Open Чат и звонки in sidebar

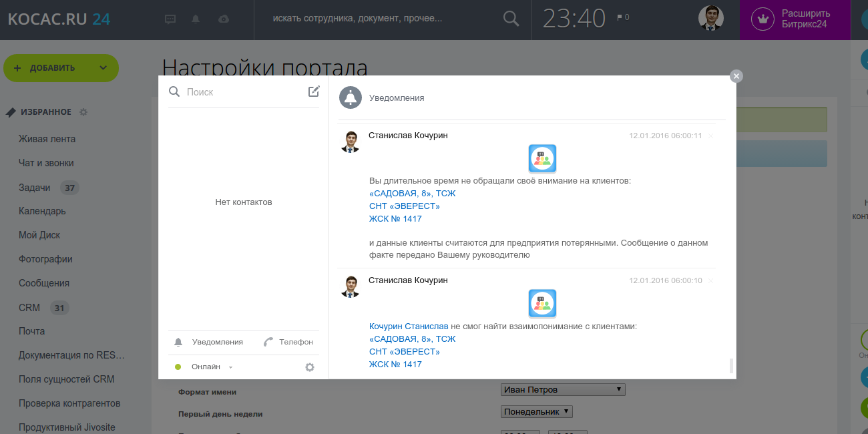click(46, 163)
